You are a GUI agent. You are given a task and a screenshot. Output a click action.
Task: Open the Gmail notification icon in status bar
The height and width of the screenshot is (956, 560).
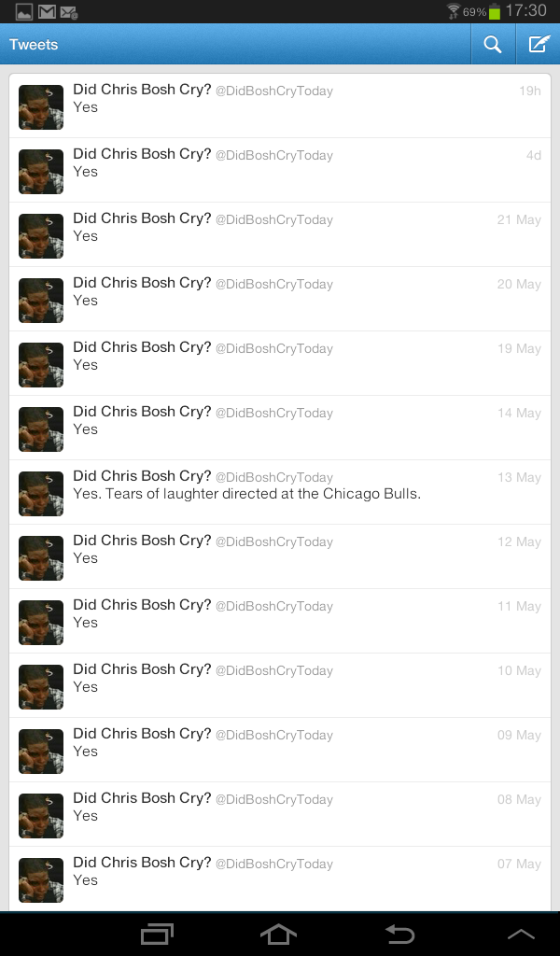[47, 11]
